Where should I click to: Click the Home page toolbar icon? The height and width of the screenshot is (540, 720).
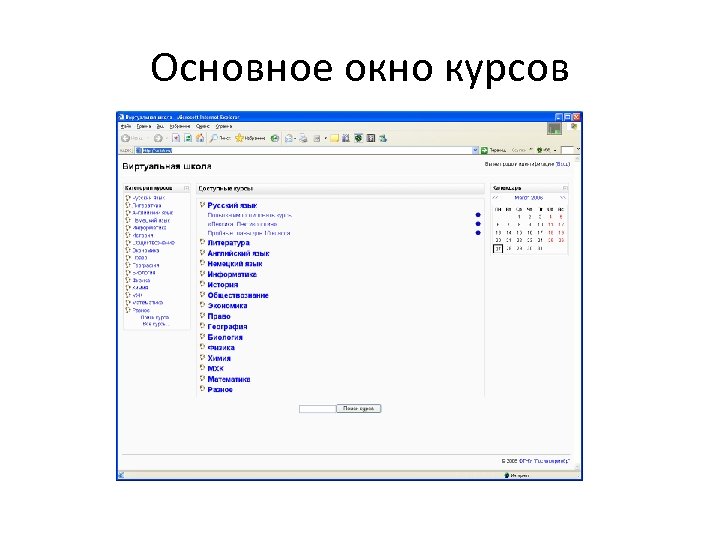tap(200, 138)
